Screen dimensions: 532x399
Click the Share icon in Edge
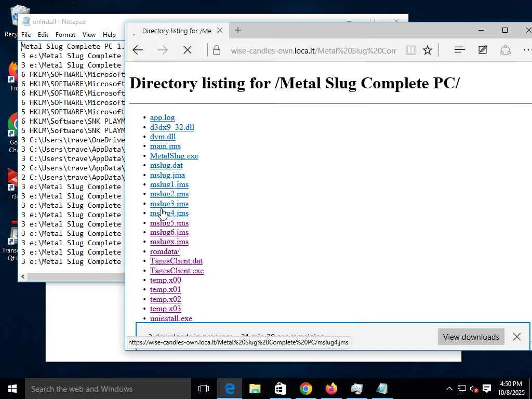(506, 50)
